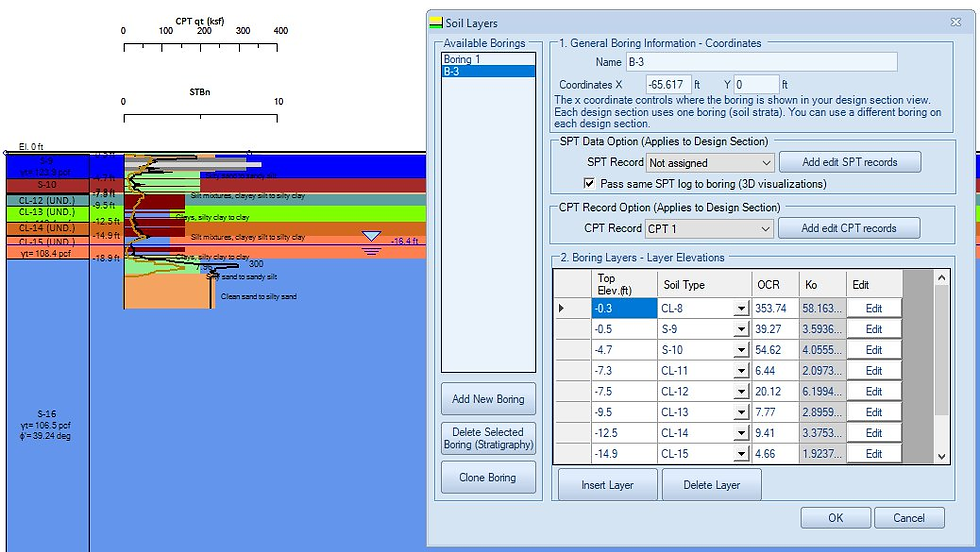Expand Soil Type dropdown for CL-8 row
980x552 pixels.
tap(741, 309)
